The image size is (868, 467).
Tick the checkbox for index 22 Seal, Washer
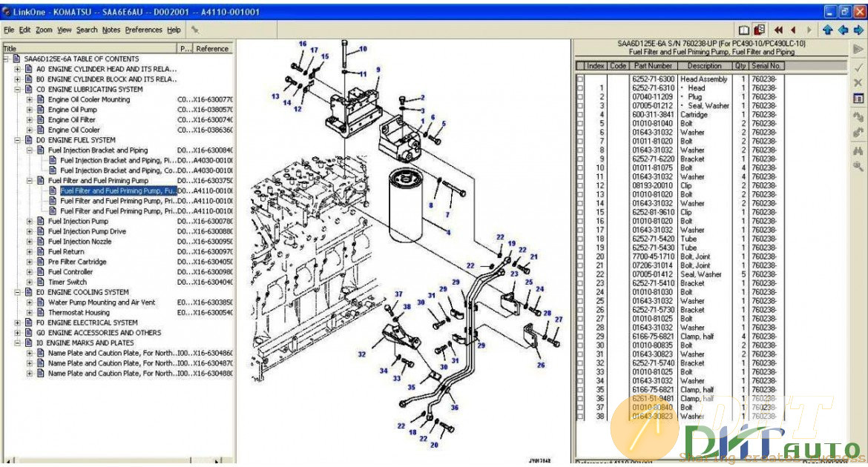[580, 274]
